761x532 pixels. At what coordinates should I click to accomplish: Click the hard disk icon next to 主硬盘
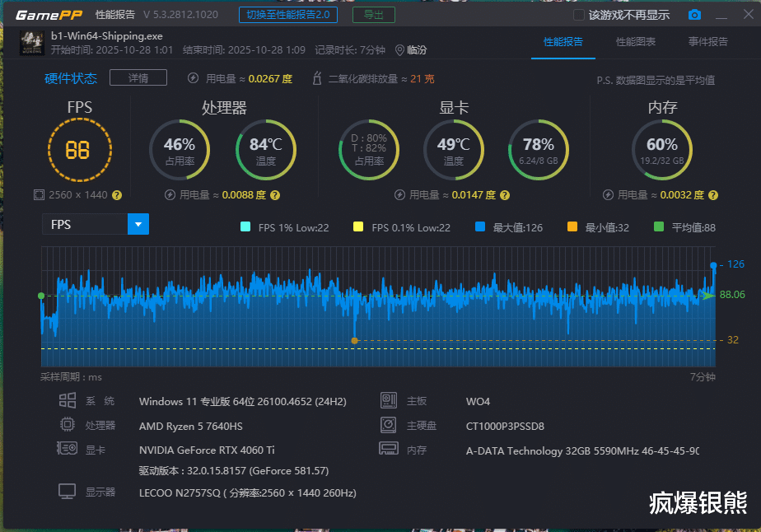[x=388, y=425]
